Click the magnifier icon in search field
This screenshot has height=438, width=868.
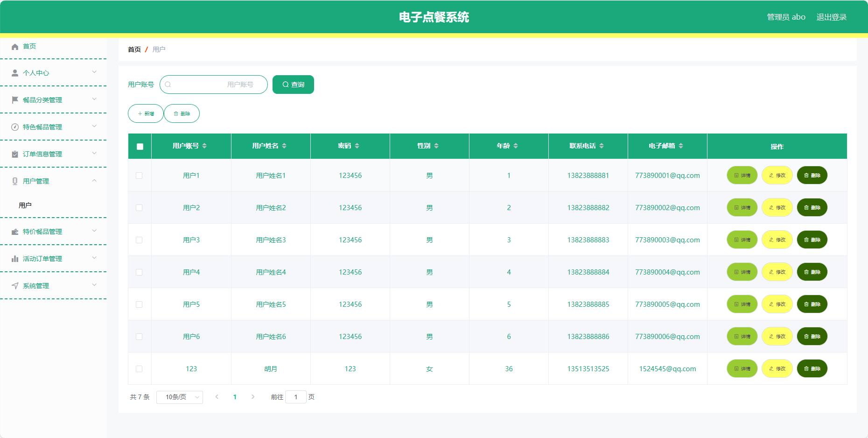click(168, 85)
